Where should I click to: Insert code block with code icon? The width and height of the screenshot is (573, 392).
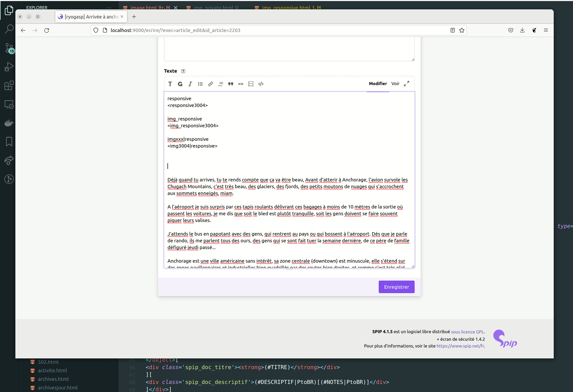(261, 84)
